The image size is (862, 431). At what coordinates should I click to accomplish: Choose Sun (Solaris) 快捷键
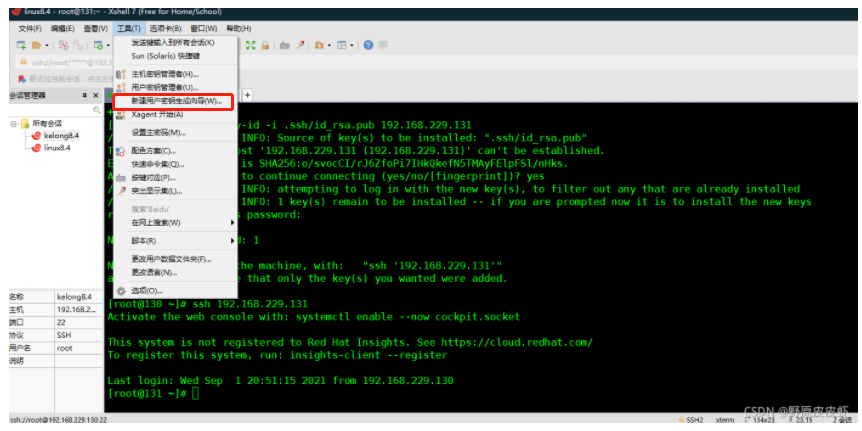(175, 56)
